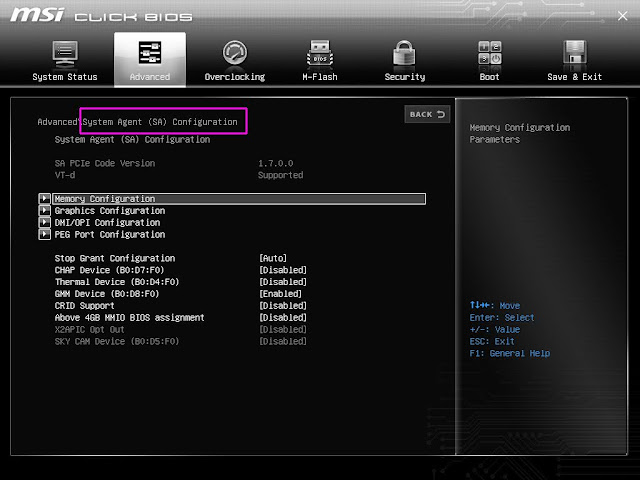
Task: Switch to the Security tab label
Action: tap(404, 77)
